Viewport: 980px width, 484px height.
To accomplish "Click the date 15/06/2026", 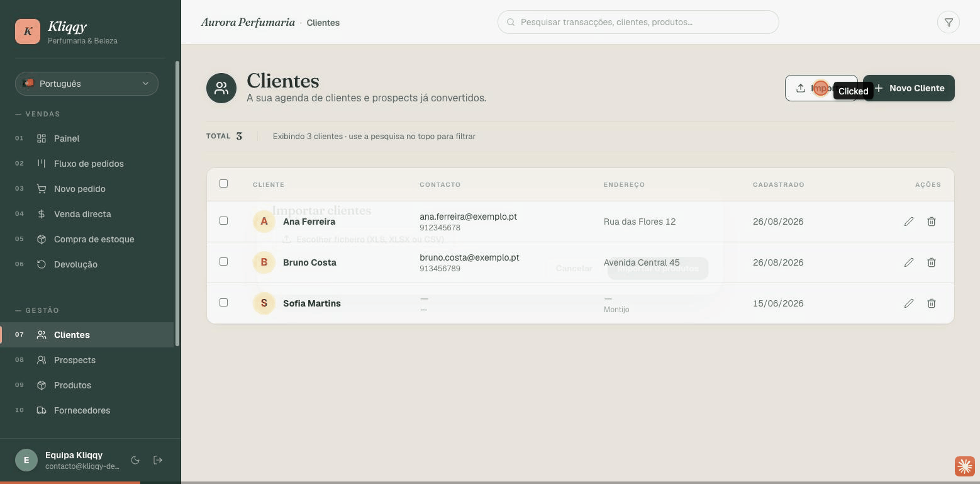I will pos(778,303).
